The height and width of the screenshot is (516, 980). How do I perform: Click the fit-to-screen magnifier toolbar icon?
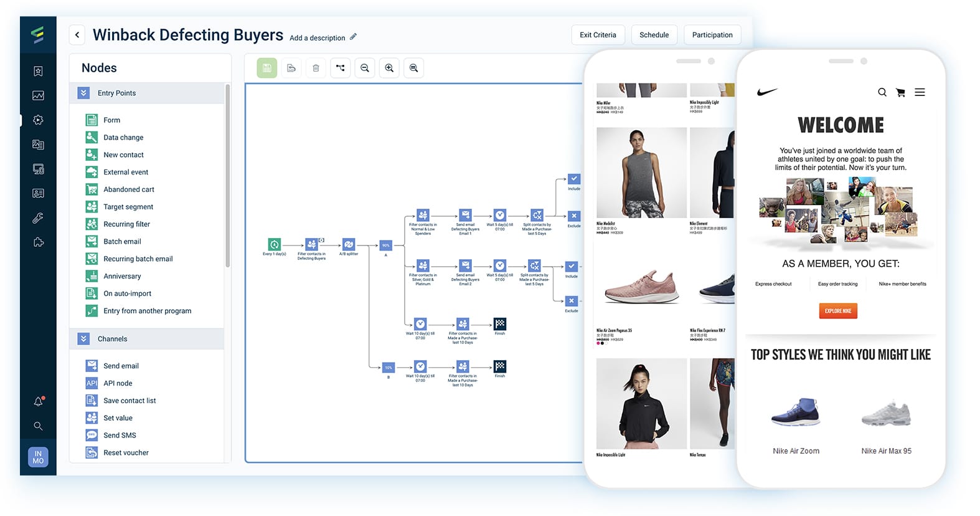[413, 68]
